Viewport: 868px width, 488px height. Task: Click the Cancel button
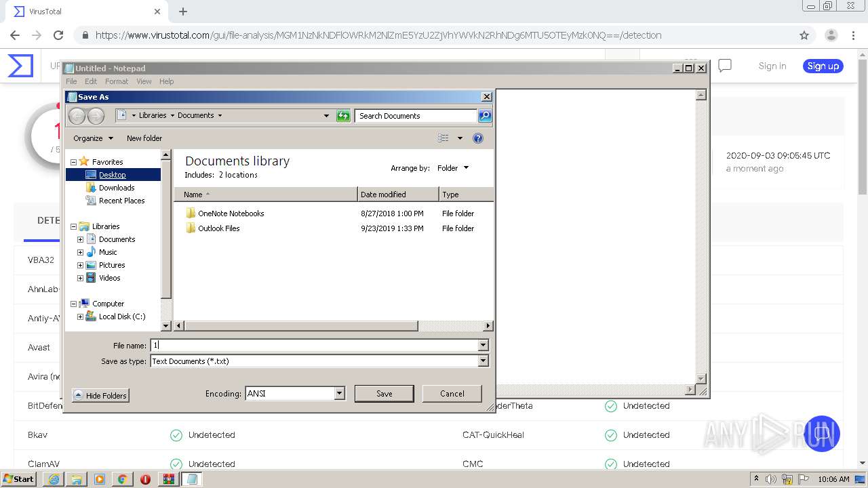pos(452,394)
